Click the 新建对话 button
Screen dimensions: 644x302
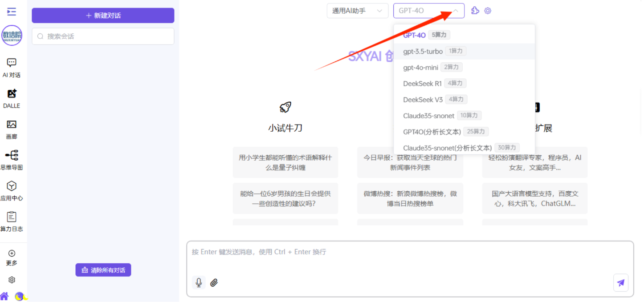[103, 16]
